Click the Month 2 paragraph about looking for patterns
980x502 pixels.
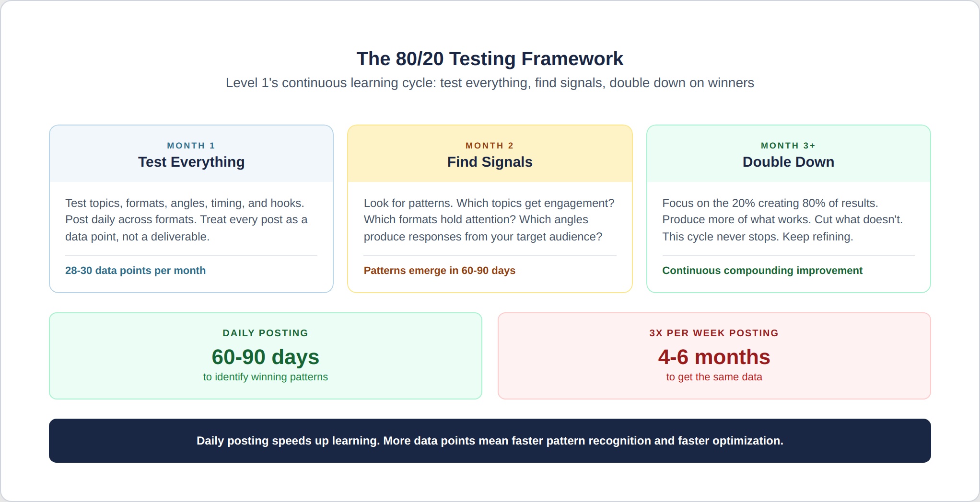tap(489, 220)
